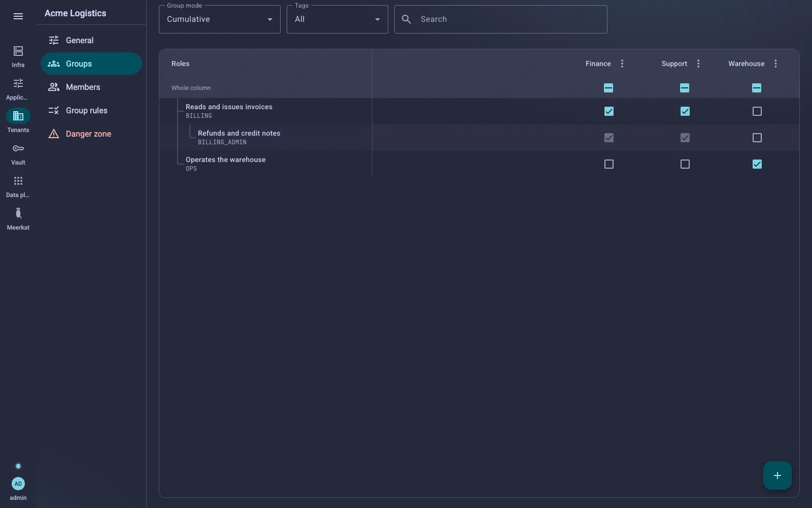Enable OPS role for Finance
This screenshot has height=508, width=812.
click(x=609, y=164)
